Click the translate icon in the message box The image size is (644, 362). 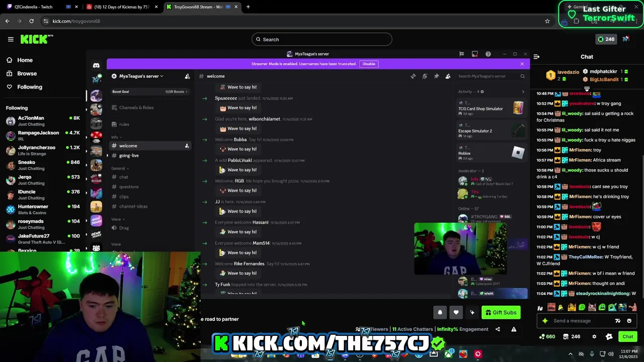[618, 321]
